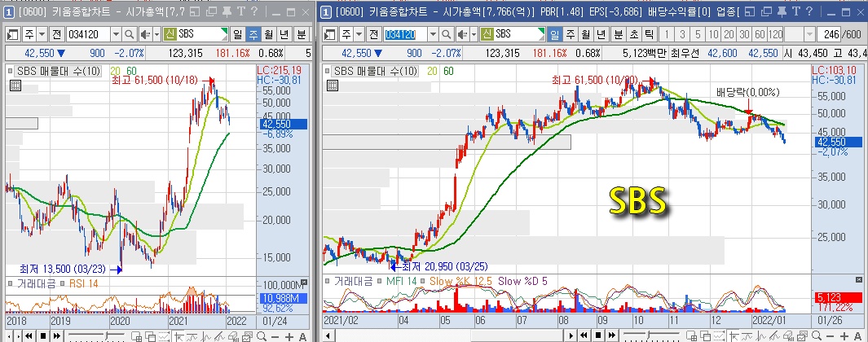Click the pin icon in right window title bar
The image size is (868, 342).
point(782,11)
